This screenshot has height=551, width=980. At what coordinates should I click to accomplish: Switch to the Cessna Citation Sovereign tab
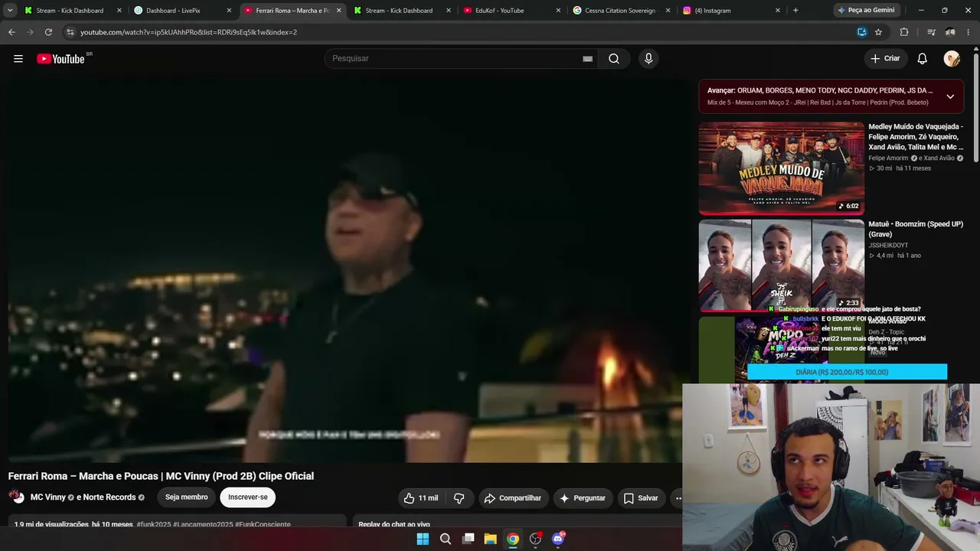click(622, 11)
